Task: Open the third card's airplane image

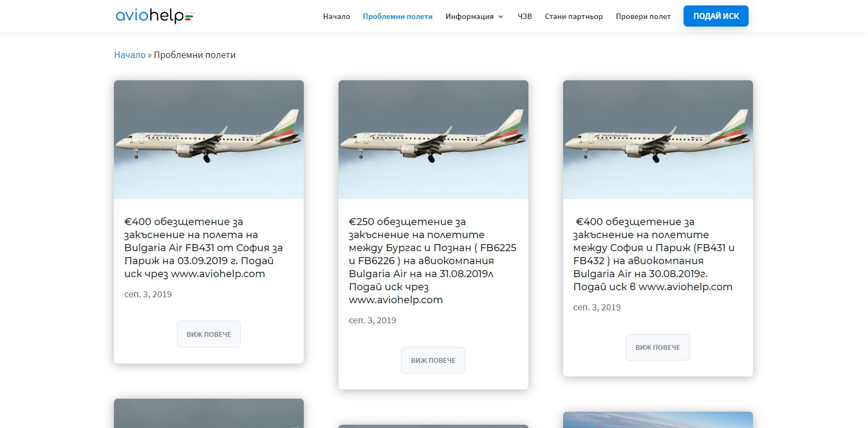Action: [x=658, y=139]
